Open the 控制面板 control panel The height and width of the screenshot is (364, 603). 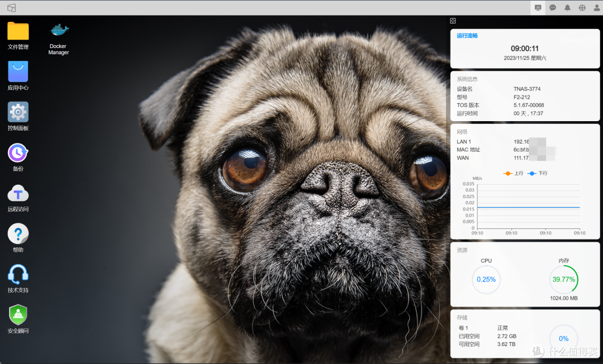[18, 112]
